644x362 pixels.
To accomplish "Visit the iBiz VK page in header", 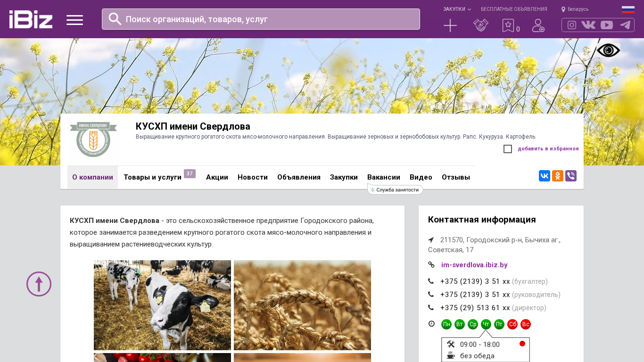I will click(x=588, y=25).
